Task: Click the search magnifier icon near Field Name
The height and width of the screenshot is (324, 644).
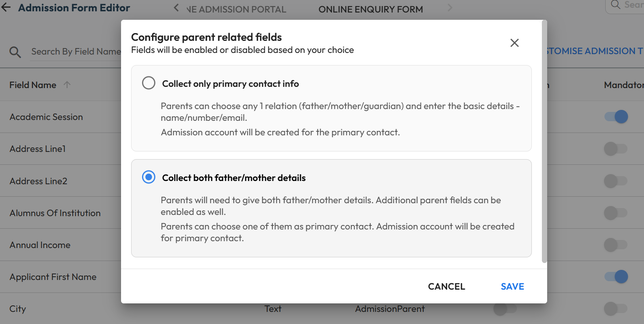Action: 15,52
